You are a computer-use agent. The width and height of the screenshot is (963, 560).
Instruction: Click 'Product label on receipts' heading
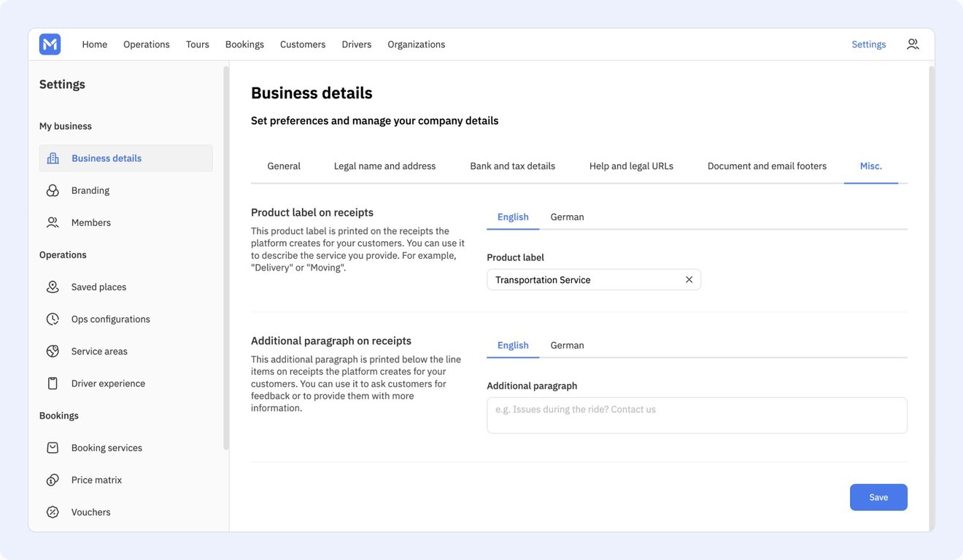pyautogui.click(x=312, y=212)
